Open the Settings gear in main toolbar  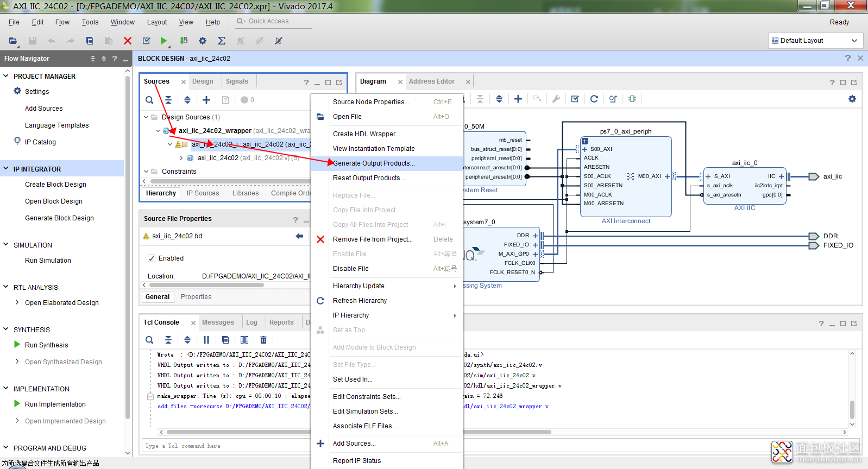pos(203,41)
